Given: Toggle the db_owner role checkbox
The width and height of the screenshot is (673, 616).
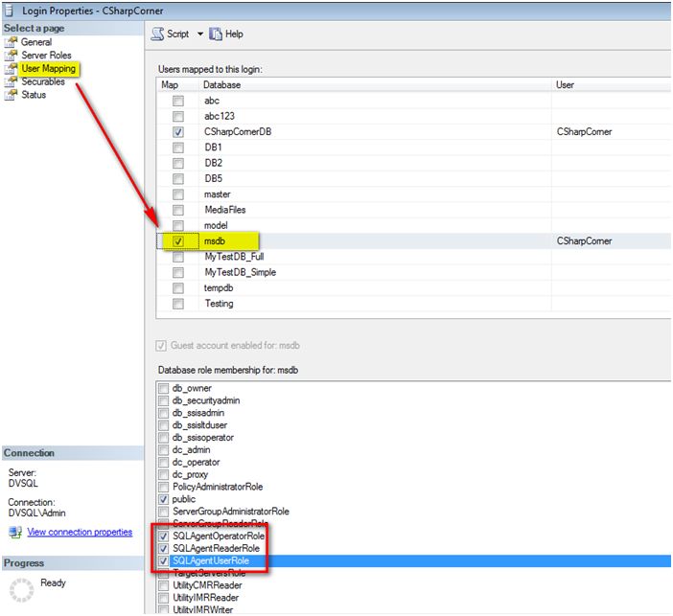Looking at the screenshot, I should 163,389.
